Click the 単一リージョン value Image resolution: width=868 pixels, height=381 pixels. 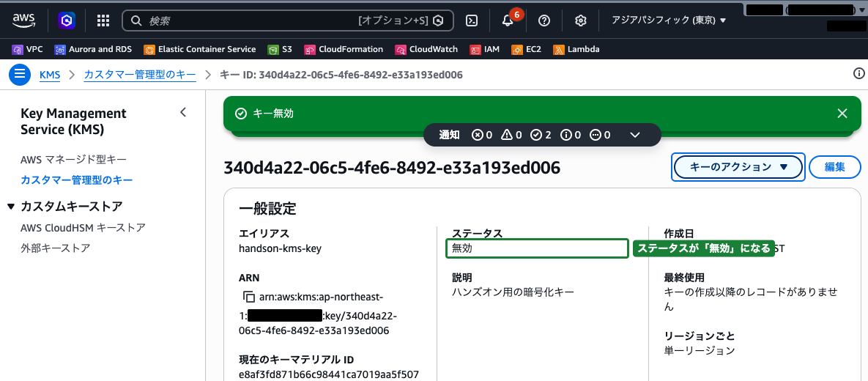[x=699, y=350]
